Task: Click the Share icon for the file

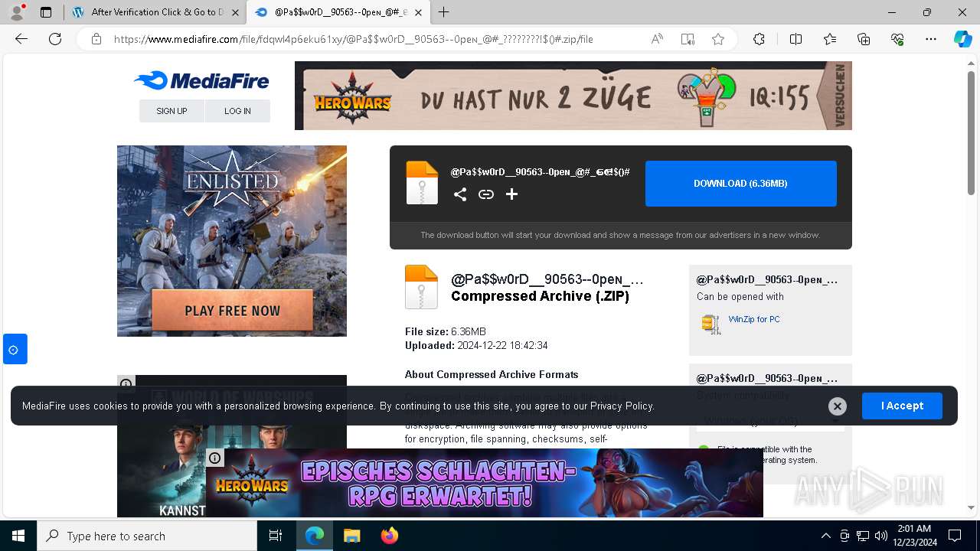Action: (460, 194)
